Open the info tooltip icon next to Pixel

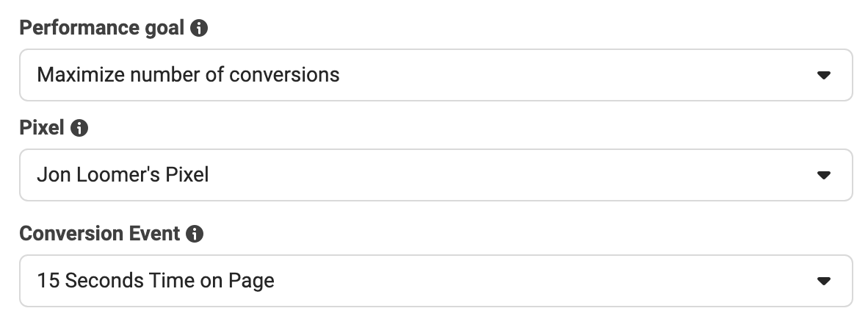(79, 128)
